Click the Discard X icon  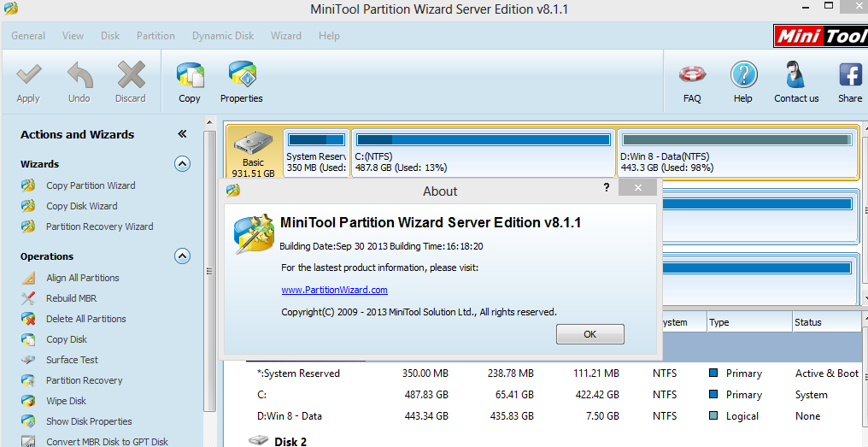pyautogui.click(x=131, y=74)
